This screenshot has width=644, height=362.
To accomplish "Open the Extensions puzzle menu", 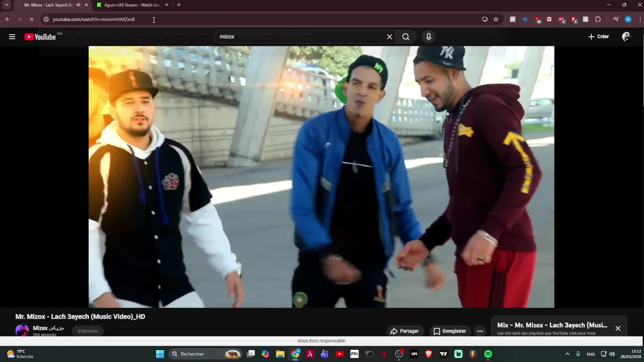I will tap(598, 19).
